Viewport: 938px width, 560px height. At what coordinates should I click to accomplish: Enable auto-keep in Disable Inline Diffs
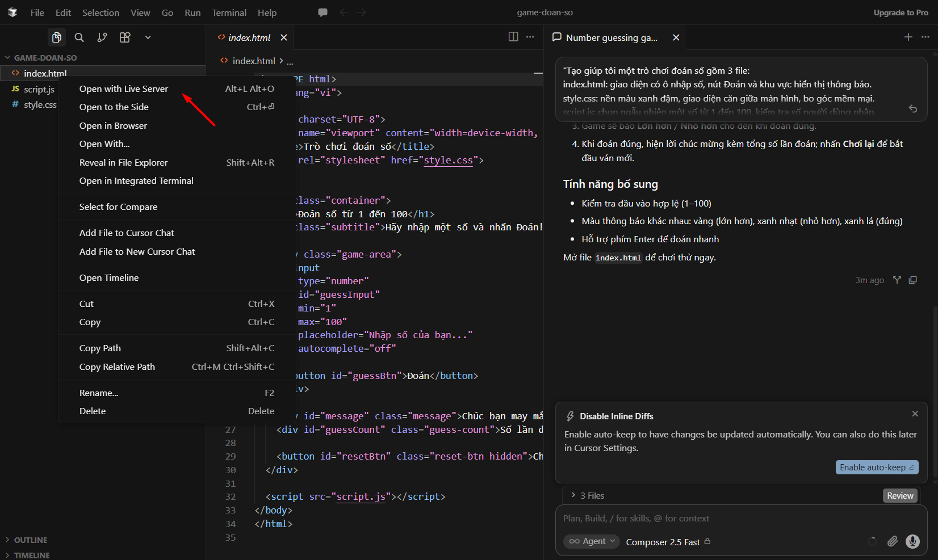point(877,468)
